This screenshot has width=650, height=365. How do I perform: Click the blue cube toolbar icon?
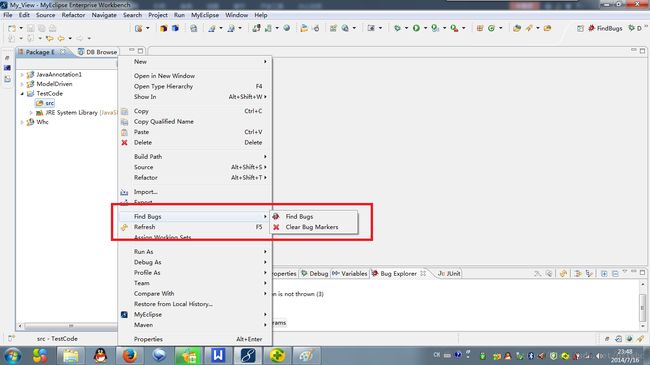pyautogui.click(x=175, y=28)
